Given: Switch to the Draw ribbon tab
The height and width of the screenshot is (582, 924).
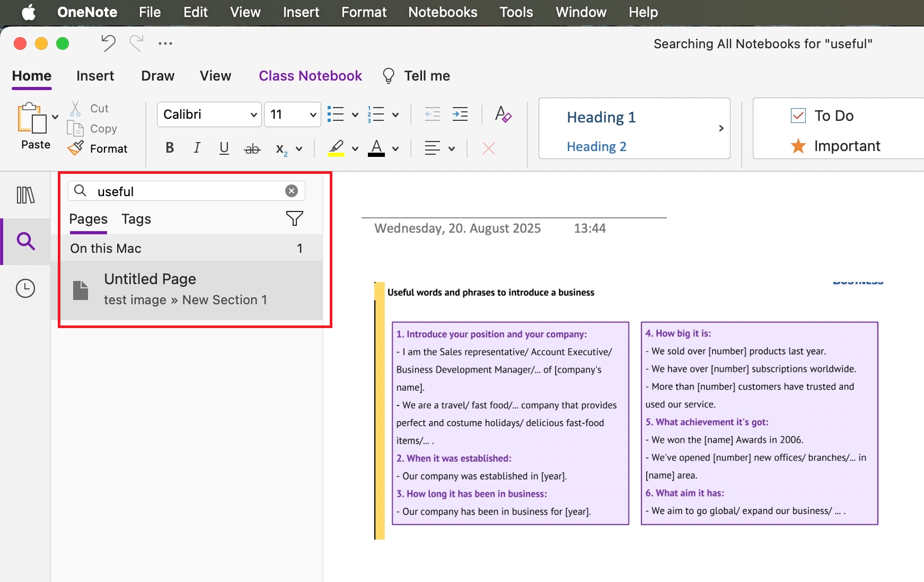Looking at the screenshot, I should click(157, 76).
